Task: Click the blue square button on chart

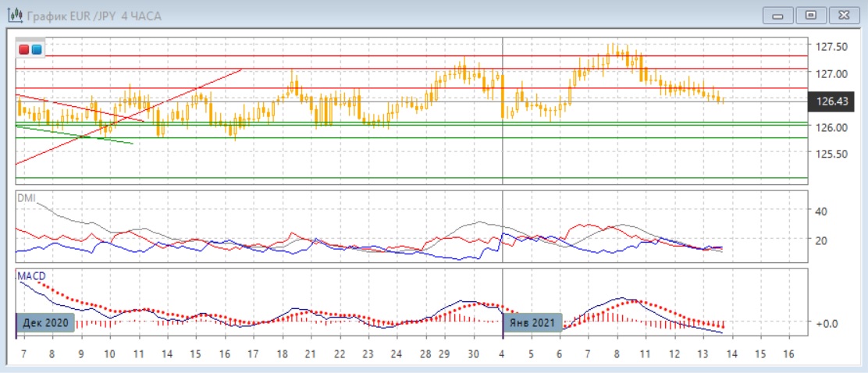Action: (x=36, y=49)
